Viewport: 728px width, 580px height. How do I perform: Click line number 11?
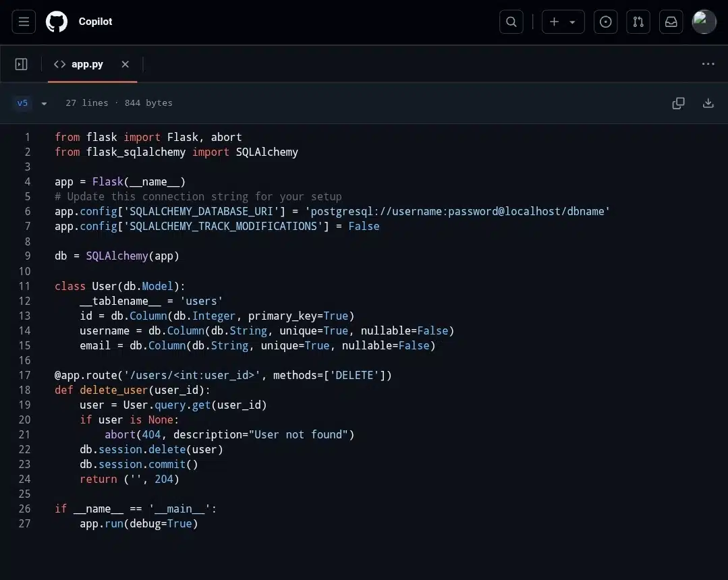[24, 286]
